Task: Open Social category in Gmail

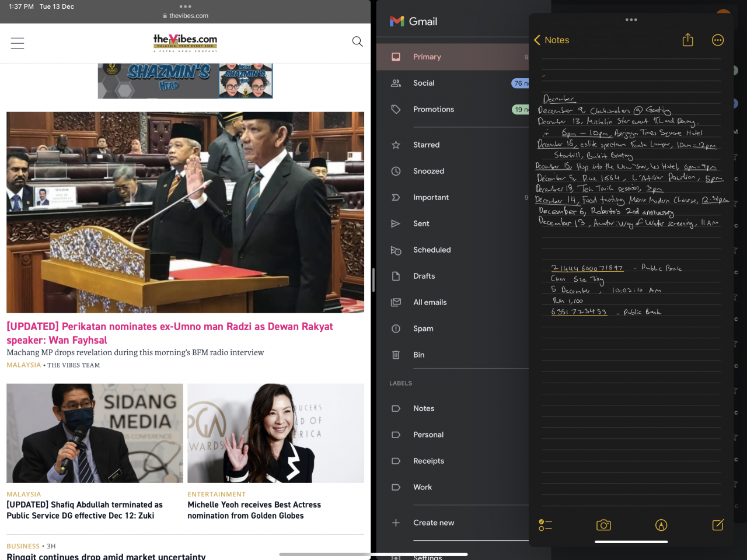Action: tap(424, 83)
